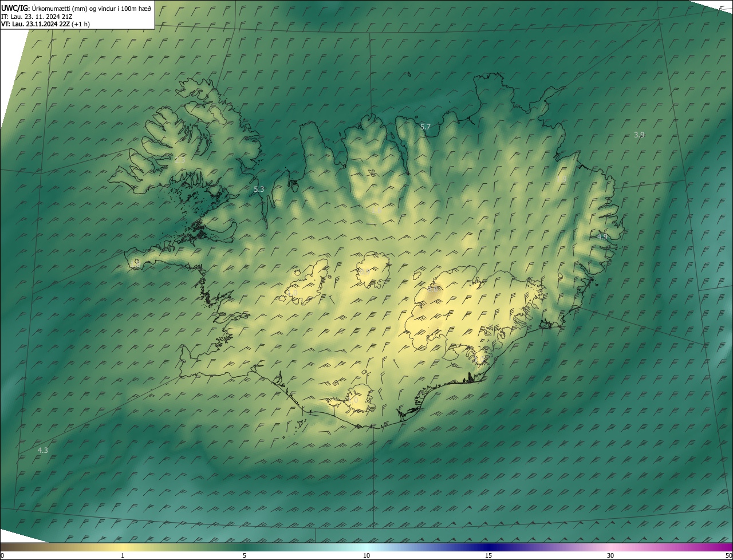Image resolution: width=733 pixels, height=560 pixels.
Task: Select the 'IT: Lau. 23. 11. 2024 21Z' line
Action: (x=36, y=17)
